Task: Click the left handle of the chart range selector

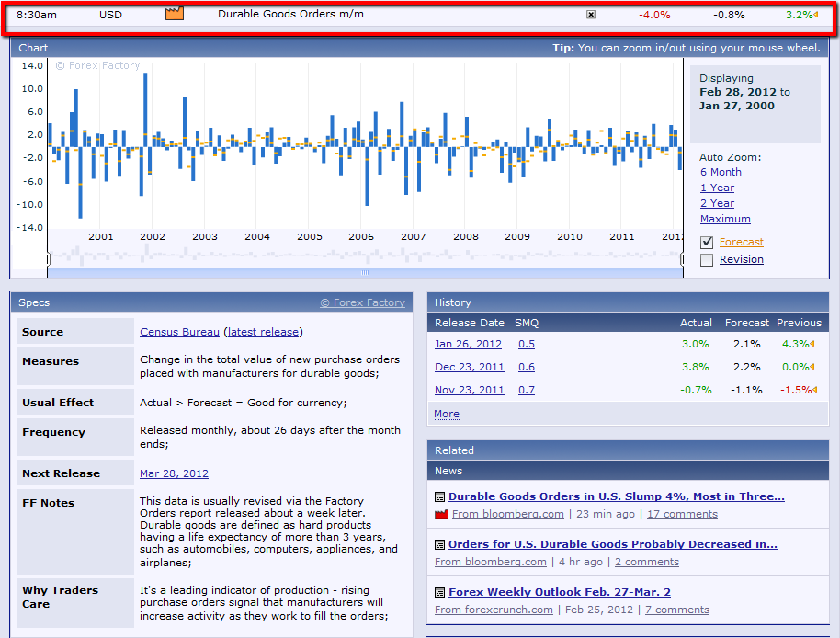Action: click(x=48, y=260)
